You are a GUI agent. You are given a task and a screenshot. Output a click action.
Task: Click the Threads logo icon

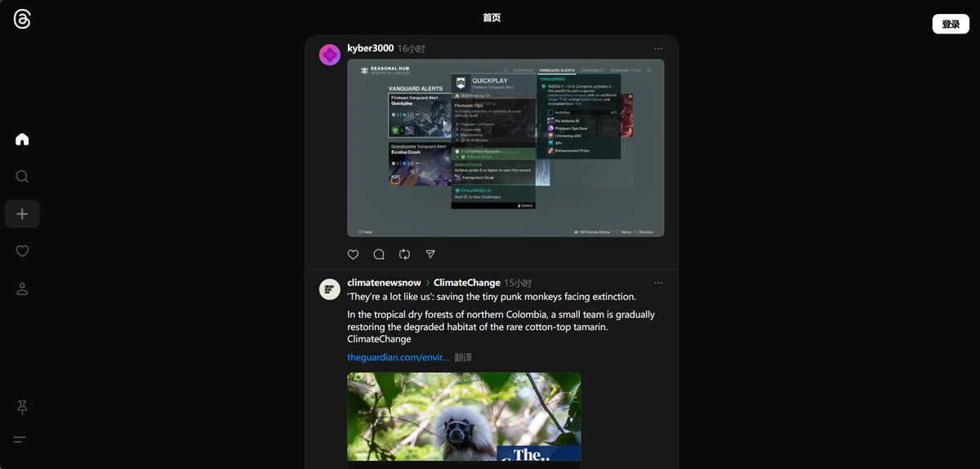click(x=22, y=20)
